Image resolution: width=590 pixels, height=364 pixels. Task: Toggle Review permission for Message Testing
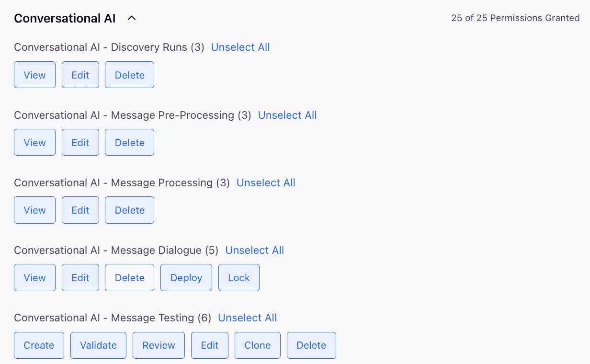[x=159, y=345]
